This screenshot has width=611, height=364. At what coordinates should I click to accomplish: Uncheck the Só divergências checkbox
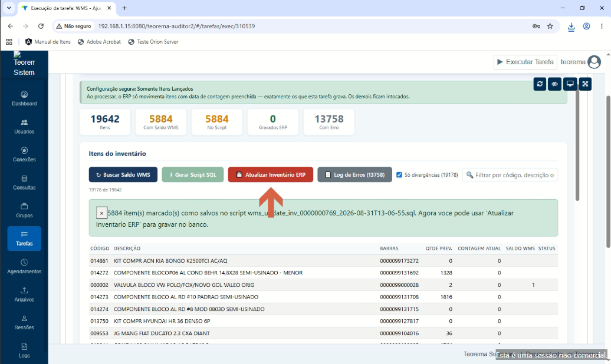tap(399, 175)
